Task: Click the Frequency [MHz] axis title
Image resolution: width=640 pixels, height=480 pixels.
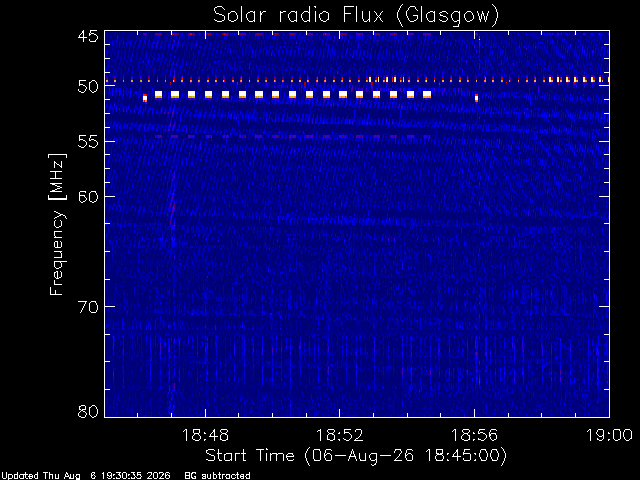Action: click(57, 224)
